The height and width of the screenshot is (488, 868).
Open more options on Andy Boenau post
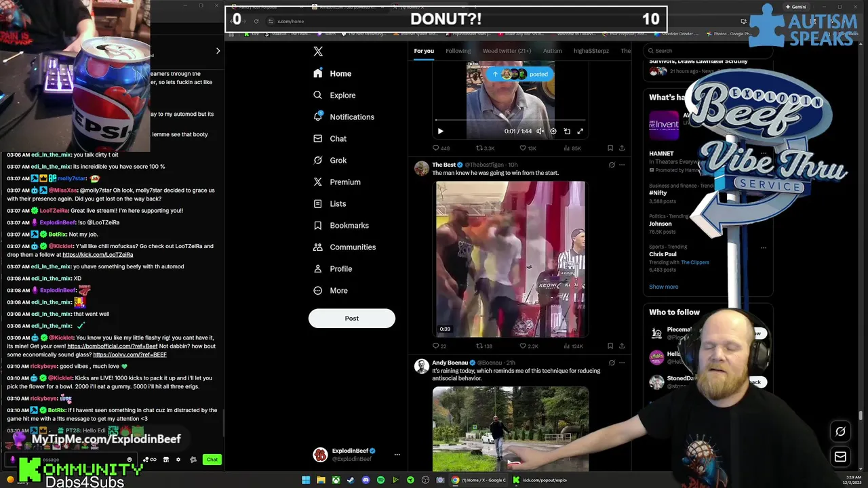(x=622, y=363)
